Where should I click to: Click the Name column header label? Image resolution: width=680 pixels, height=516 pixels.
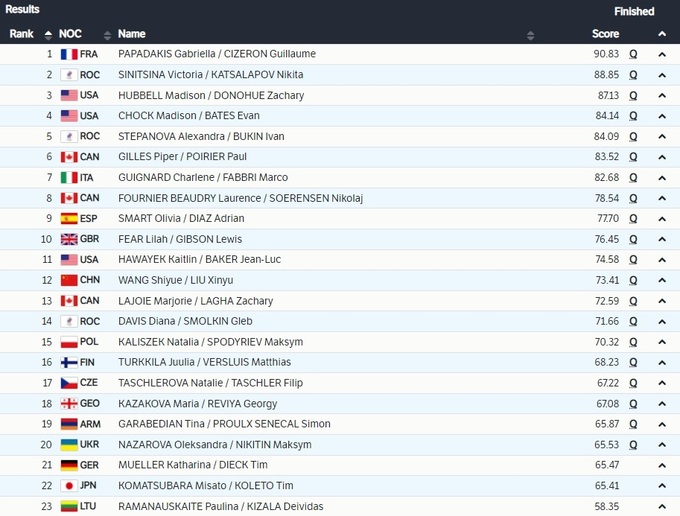(131, 34)
